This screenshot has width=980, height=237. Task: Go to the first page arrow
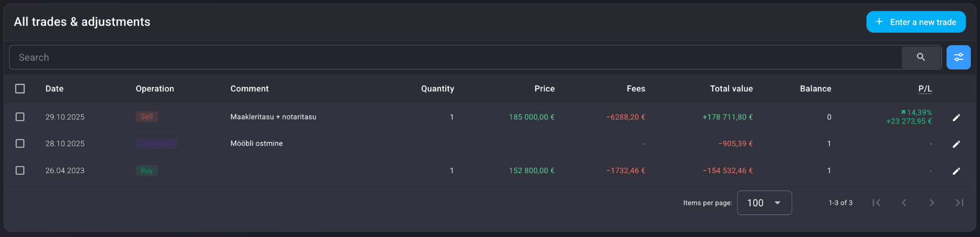click(x=876, y=203)
